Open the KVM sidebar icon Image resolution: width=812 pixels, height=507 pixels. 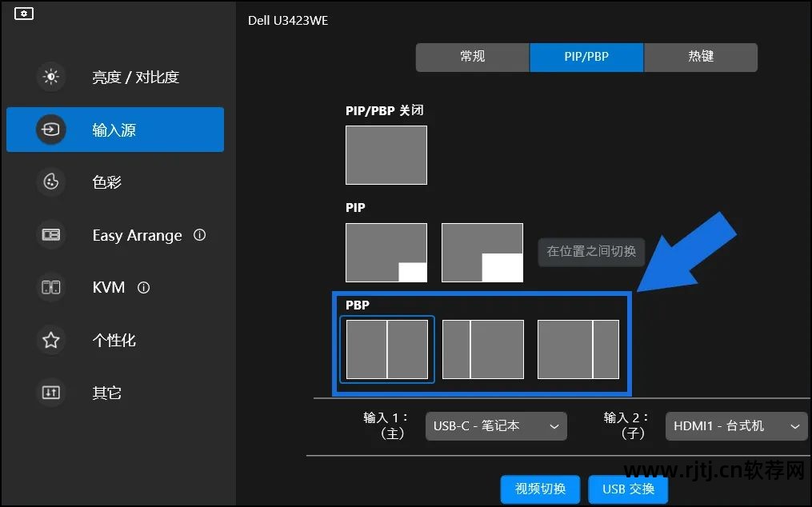(51, 288)
